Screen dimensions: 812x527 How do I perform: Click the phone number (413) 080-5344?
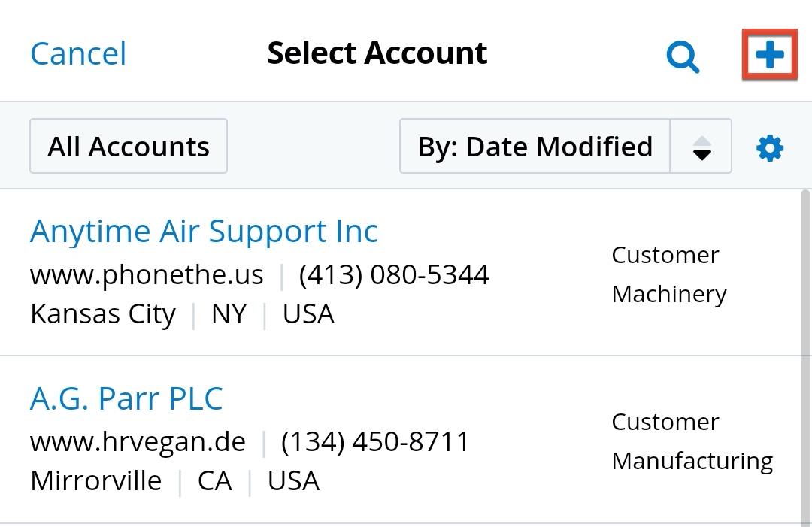(x=394, y=274)
